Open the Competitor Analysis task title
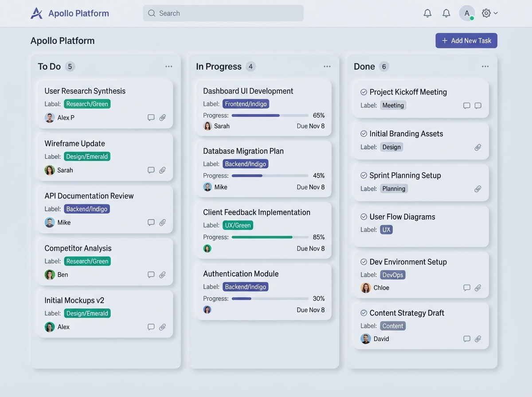This screenshot has height=397, width=532. tap(78, 248)
